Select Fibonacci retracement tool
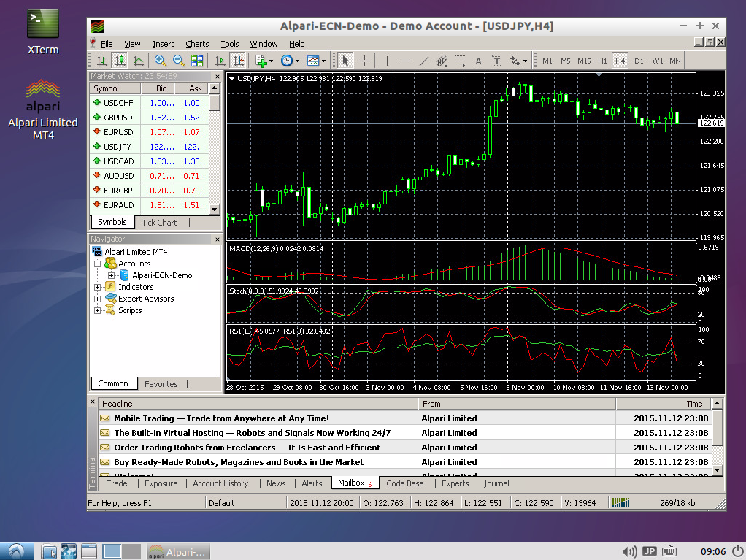Image resolution: width=746 pixels, height=560 pixels. pyautogui.click(x=460, y=61)
